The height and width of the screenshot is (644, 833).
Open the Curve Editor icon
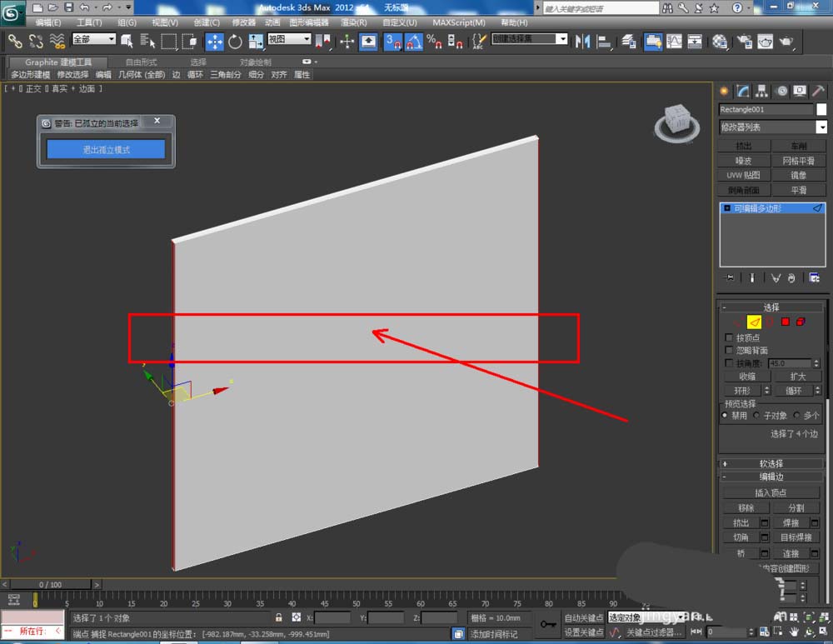point(674,42)
